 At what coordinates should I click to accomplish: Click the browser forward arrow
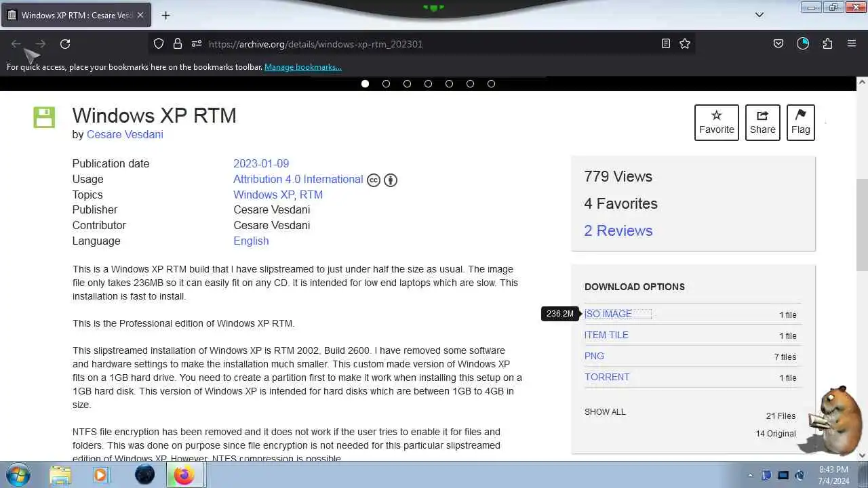click(x=41, y=44)
